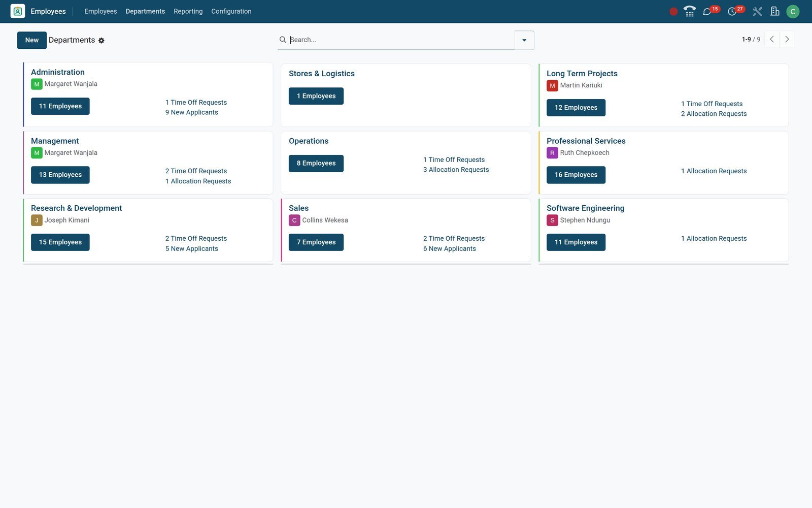Open 1 Allocation Requests in Software Engineering
This screenshot has height=508, width=812.
714,238
